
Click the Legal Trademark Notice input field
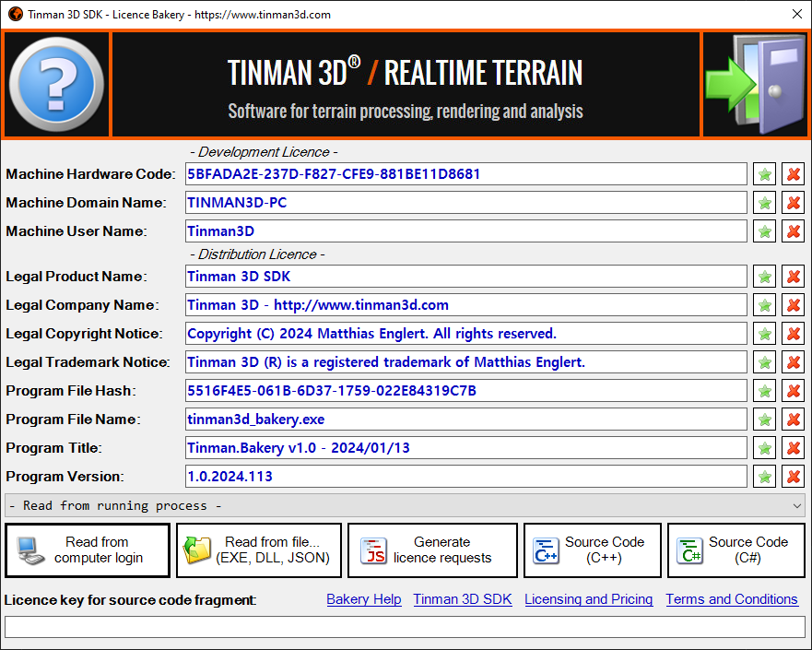coord(466,361)
